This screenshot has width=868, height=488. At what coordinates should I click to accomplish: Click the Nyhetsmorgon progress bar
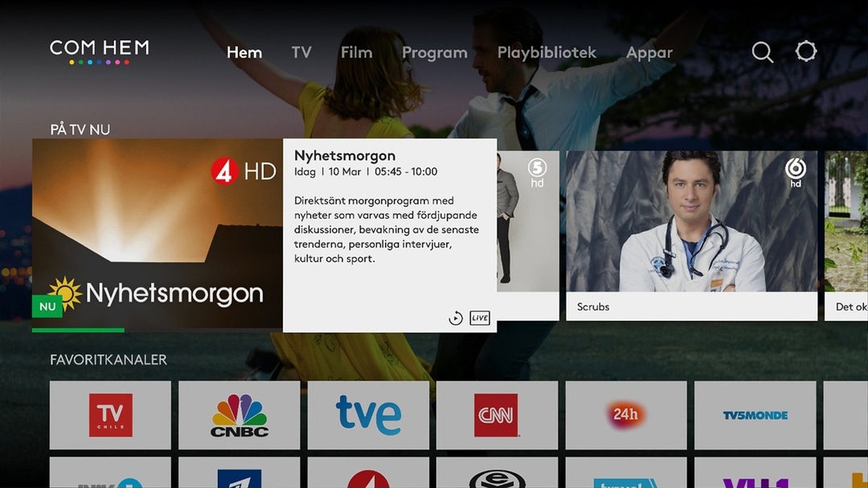pyautogui.click(x=158, y=330)
